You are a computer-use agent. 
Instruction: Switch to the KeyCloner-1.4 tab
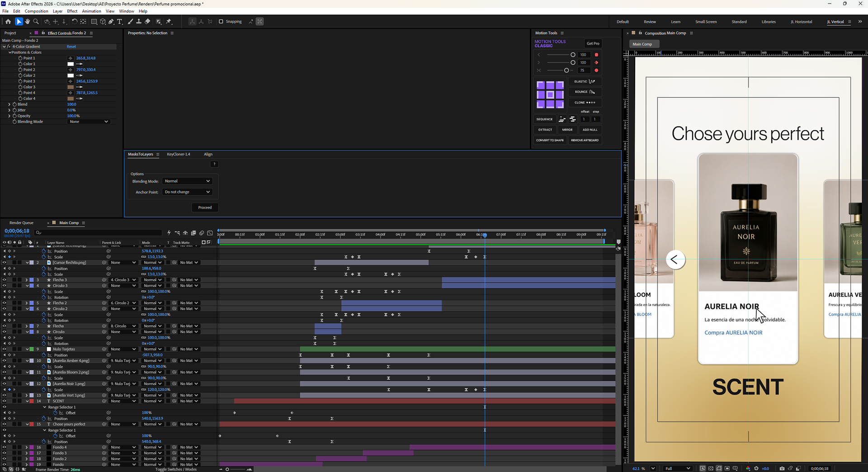179,154
